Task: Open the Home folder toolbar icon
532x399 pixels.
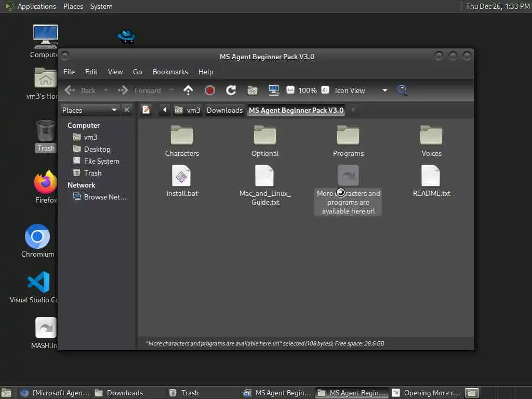Action: coord(252,90)
